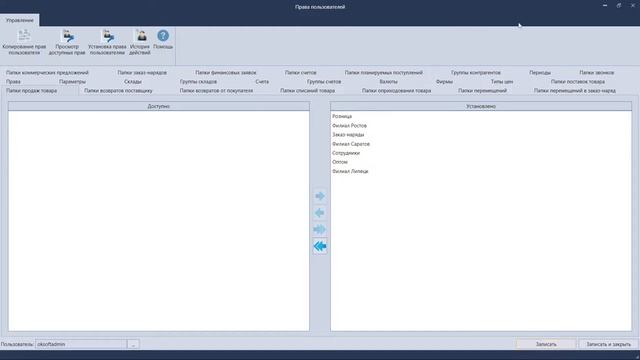This screenshot has height=360, width=640.
Task: Switch to Типы цен tab
Action: point(502,82)
